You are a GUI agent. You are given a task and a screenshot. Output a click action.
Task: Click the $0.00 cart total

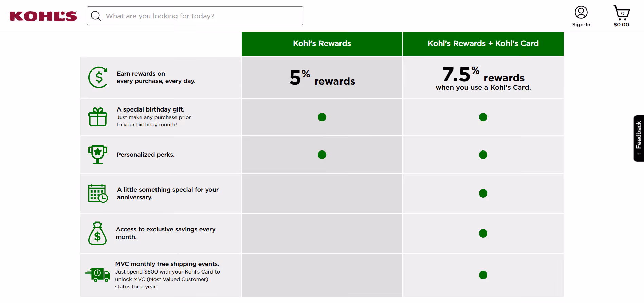[621, 25]
